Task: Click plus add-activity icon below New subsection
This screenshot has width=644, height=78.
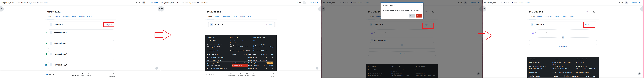Action: point(402,45)
